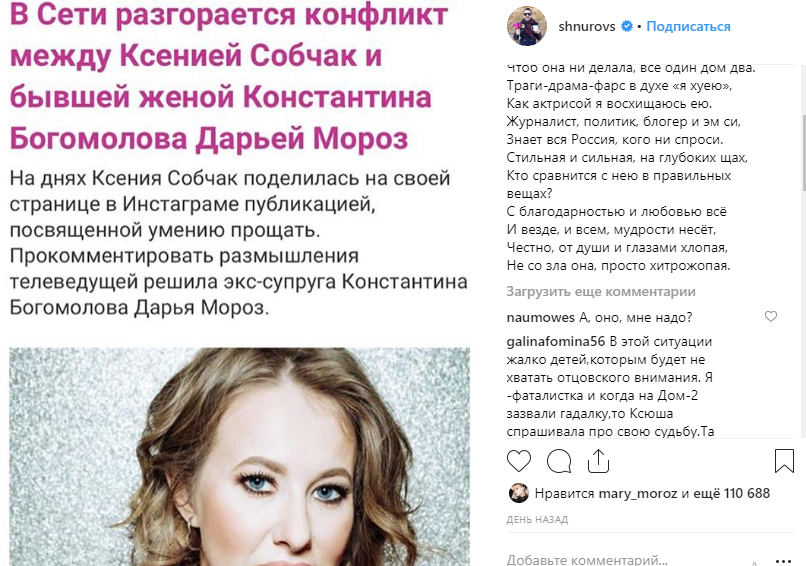Image resolution: width=806 pixels, height=566 pixels.
Task: Share the post via upload arrow icon
Action: pos(598,461)
